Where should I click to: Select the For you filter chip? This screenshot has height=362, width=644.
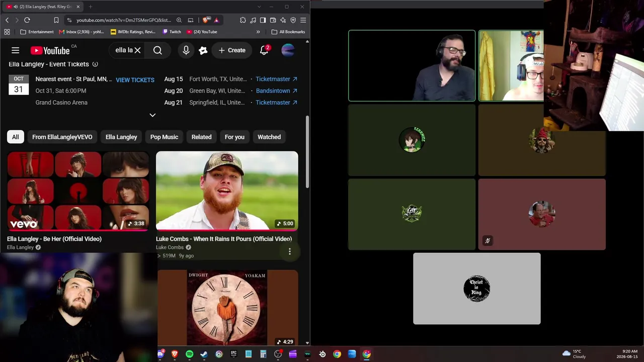[x=234, y=137]
